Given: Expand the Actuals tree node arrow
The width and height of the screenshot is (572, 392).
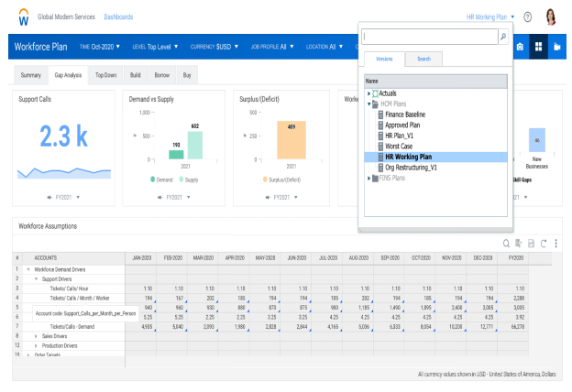Looking at the screenshot, I should pyautogui.click(x=368, y=93).
